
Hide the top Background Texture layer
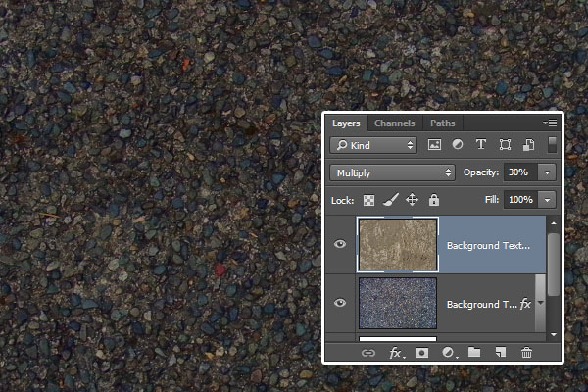tap(340, 244)
